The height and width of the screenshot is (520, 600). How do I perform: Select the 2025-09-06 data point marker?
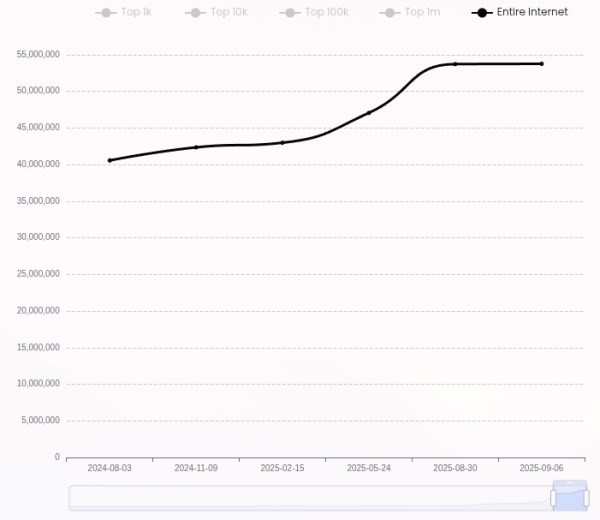[541, 64]
